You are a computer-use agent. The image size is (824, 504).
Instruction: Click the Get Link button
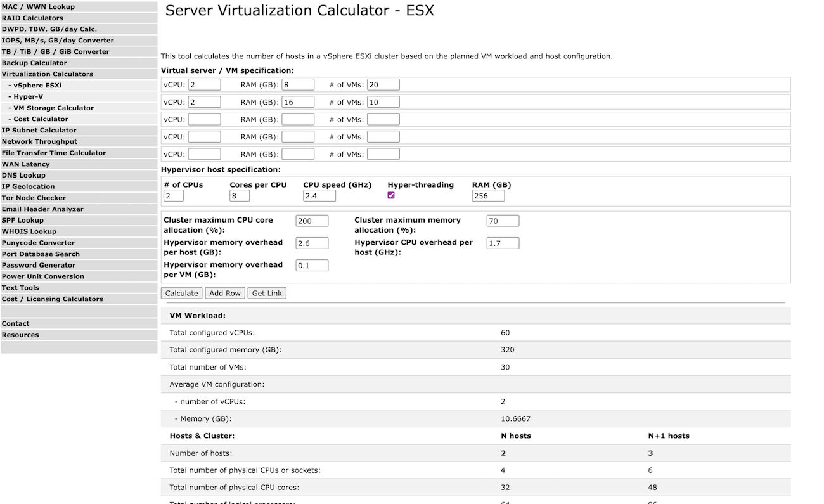pos(266,293)
